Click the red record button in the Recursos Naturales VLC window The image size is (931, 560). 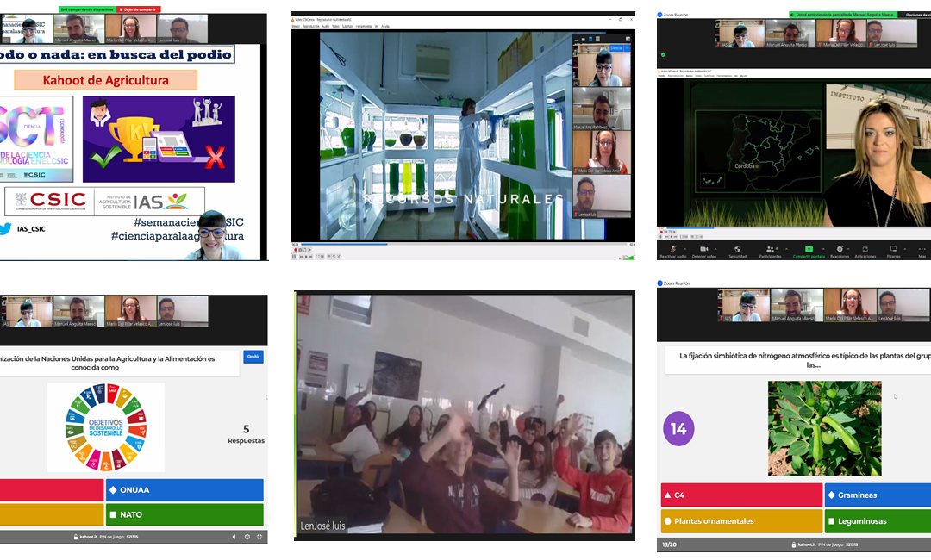point(296,250)
